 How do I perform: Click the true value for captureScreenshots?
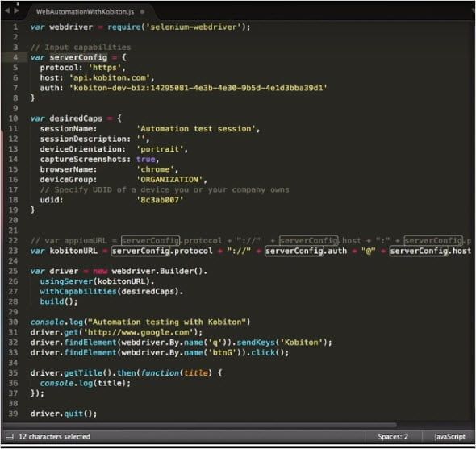tap(146, 160)
